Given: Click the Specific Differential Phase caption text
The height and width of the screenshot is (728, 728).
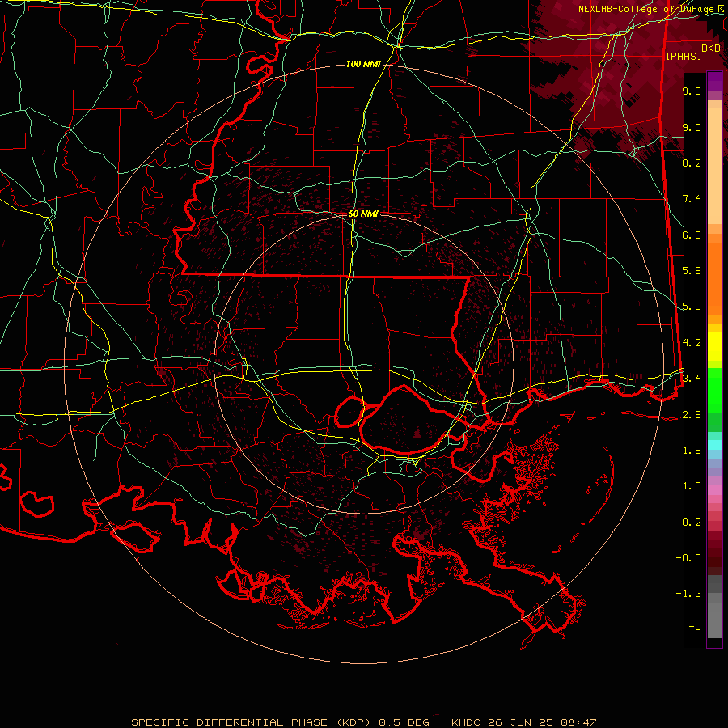Looking at the screenshot, I should (363, 722).
